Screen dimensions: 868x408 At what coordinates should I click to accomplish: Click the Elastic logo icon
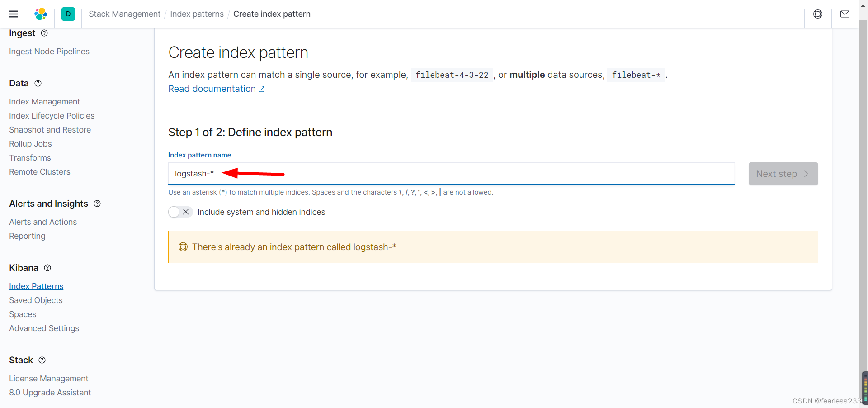[x=41, y=14]
